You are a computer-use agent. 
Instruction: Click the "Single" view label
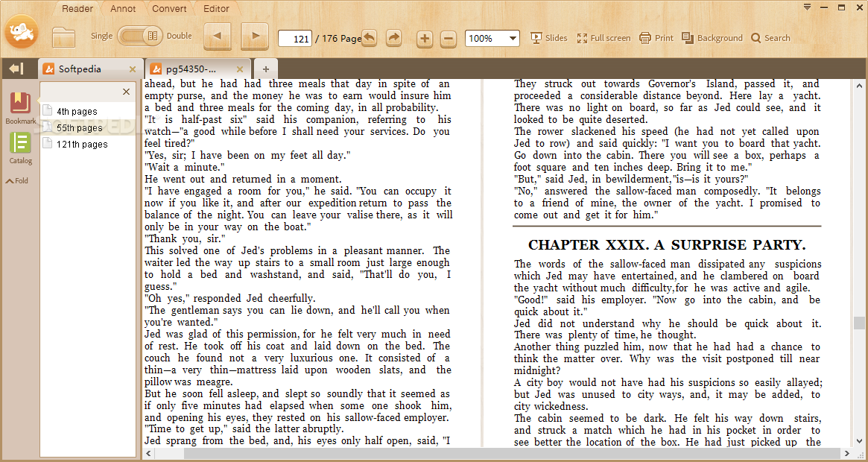tap(102, 36)
